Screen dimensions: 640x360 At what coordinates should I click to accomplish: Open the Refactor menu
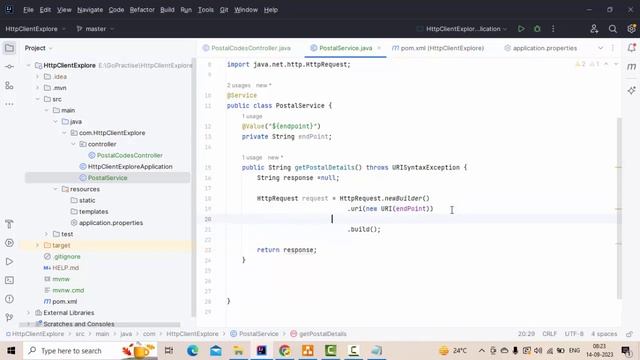(142, 10)
